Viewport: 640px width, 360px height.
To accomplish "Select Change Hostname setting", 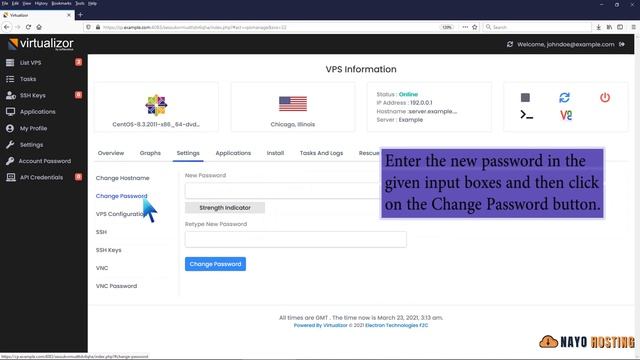I will point(122,178).
